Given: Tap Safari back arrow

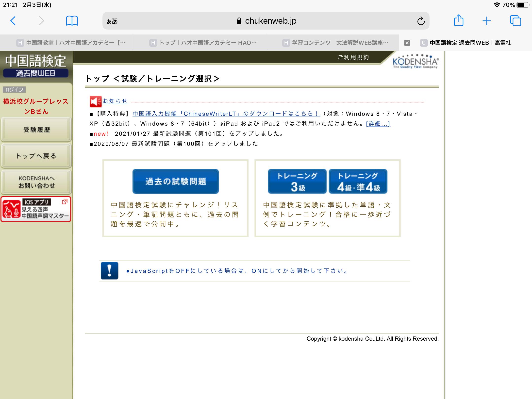Looking at the screenshot, I should click(13, 21).
